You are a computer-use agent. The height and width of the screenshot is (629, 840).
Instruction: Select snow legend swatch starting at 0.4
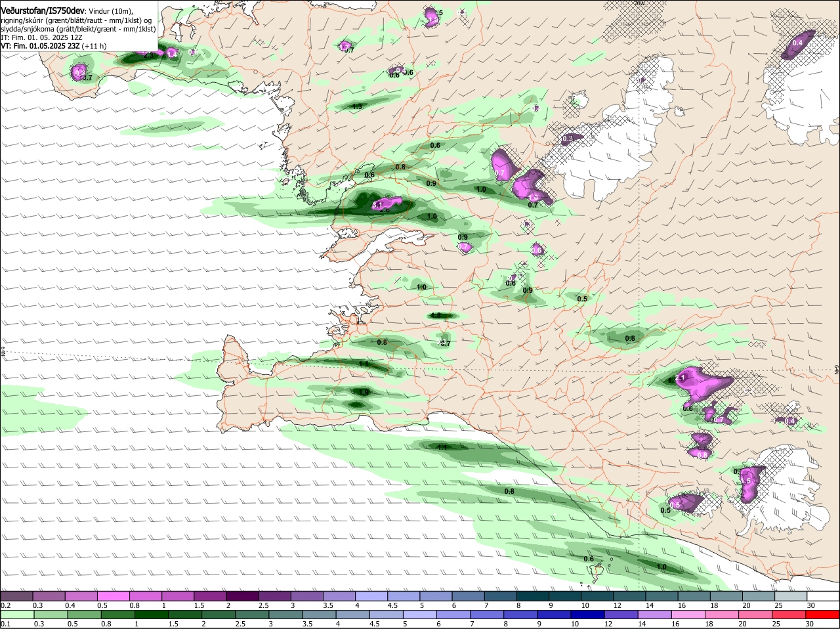[81, 596]
